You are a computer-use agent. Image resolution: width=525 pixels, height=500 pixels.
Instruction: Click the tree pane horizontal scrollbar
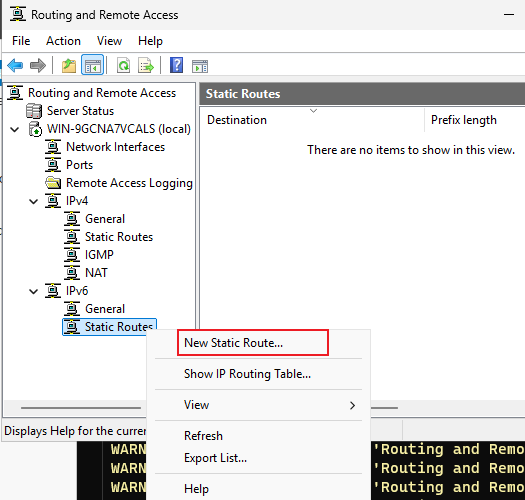[x=81, y=408]
